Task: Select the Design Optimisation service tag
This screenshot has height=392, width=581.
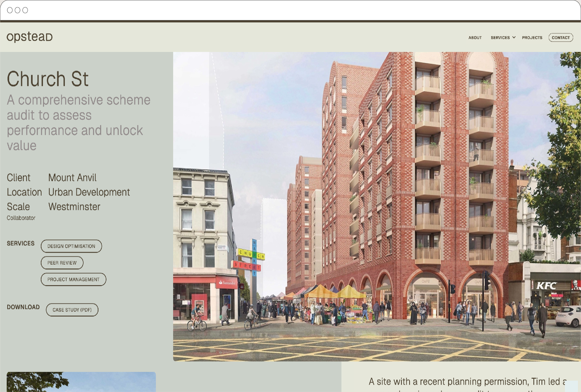Action: (71, 246)
